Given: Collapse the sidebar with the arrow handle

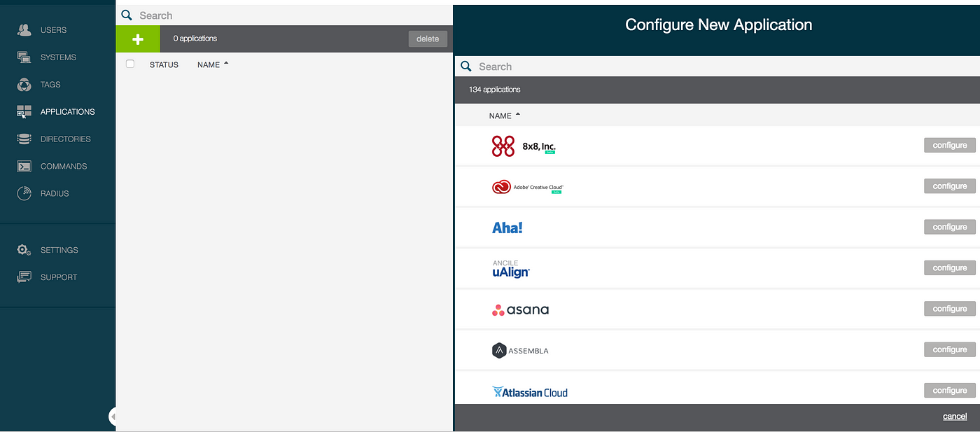Looking at the screenshot, I should (x=113, y=417).
